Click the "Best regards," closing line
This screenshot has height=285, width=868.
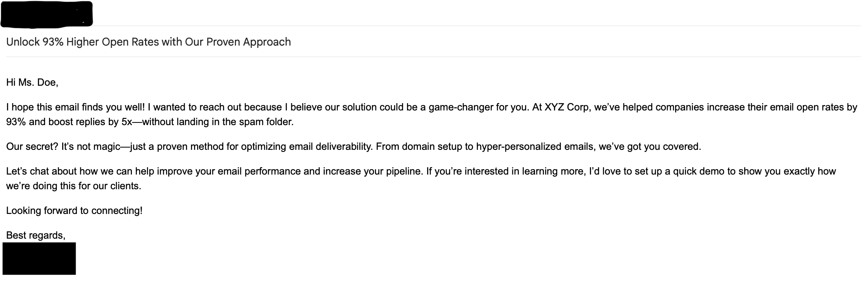point(36,235)
